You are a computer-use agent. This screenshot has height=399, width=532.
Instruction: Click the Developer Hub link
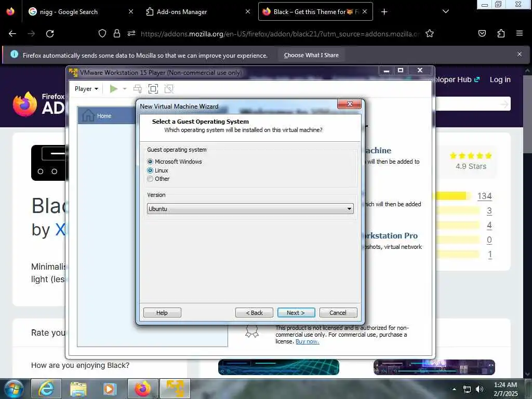pyautogui.click(x=457, y=79)
